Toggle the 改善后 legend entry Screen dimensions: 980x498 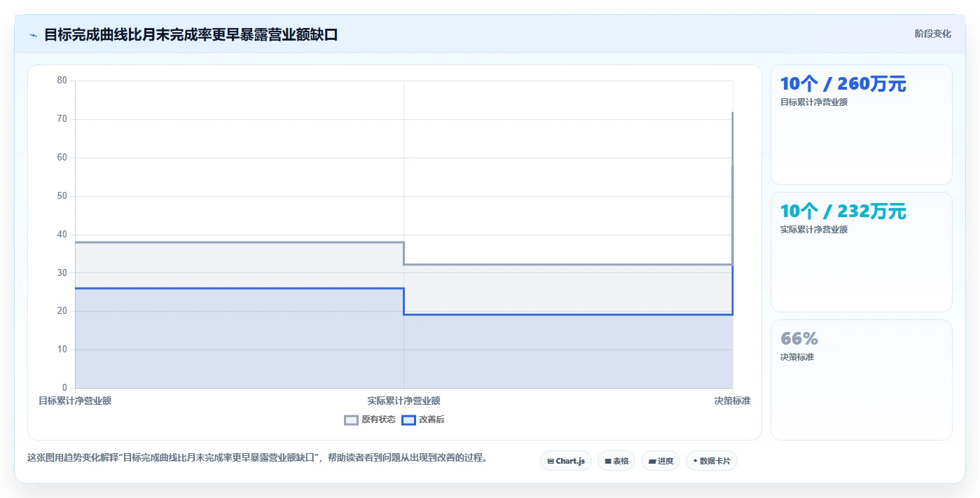tap(423, 420)
